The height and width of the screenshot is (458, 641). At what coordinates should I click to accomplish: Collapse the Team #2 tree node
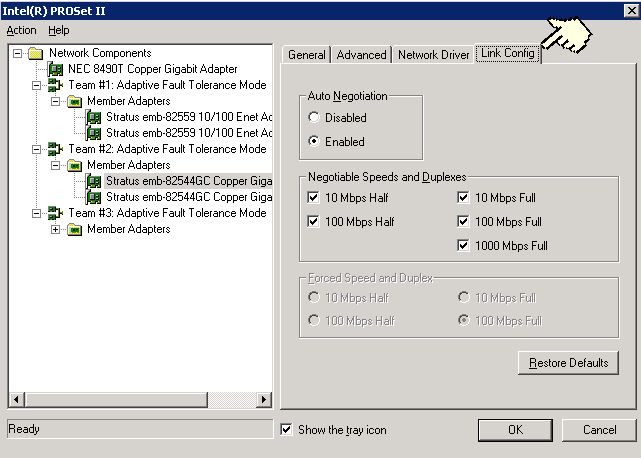click(x=36, y=149)
